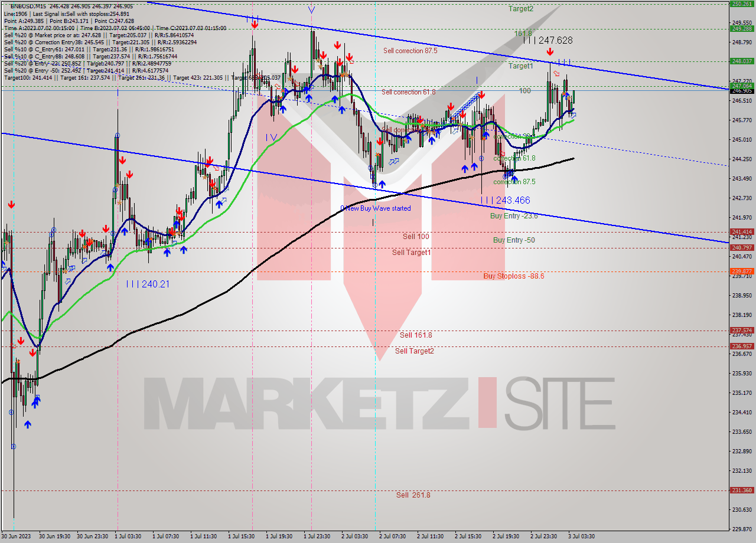
Task: Click the 239.877 orange price tag
Action: tap(742, 271)
